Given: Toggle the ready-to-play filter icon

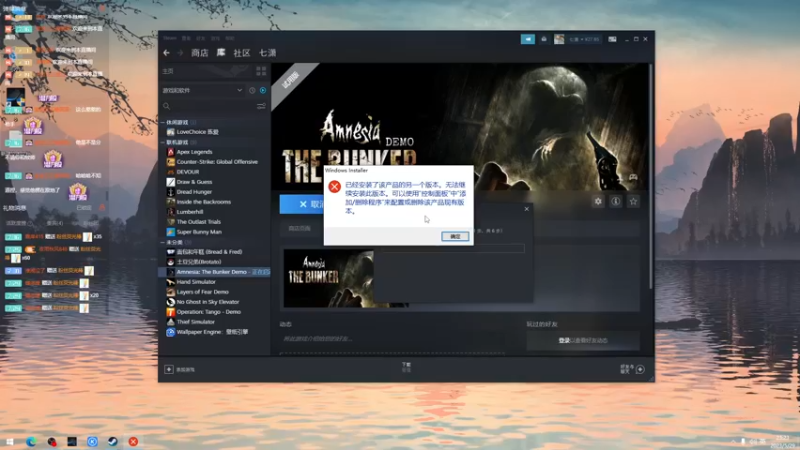Looking at the screenshot, I should tap(263, 90).
